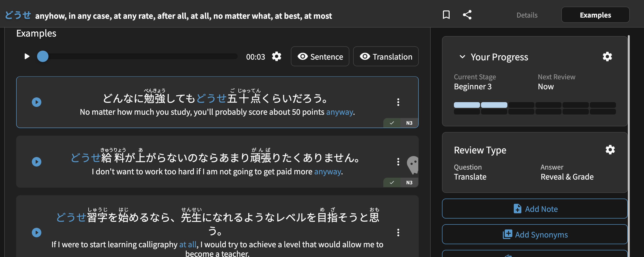Click the N3 badge on first example
This screenshot has height=257, width=644.
pyautogui.click(x=409, y=123)
